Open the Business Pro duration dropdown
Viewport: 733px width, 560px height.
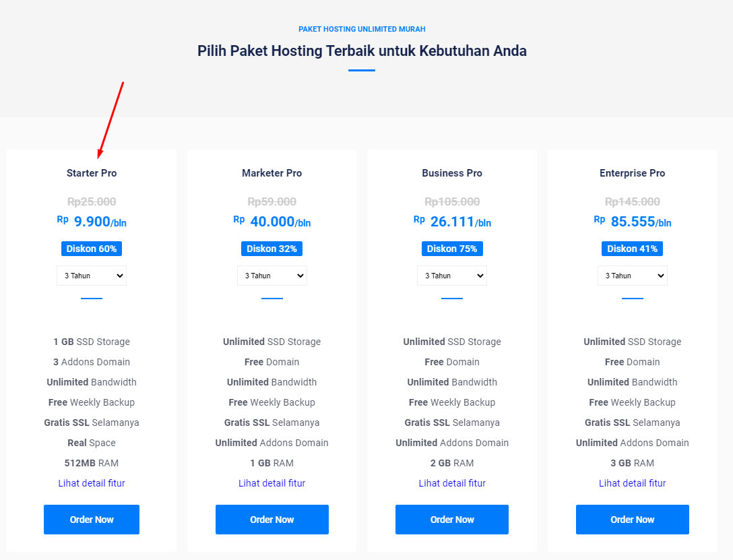pyautogui.click(x=452, y=276)
